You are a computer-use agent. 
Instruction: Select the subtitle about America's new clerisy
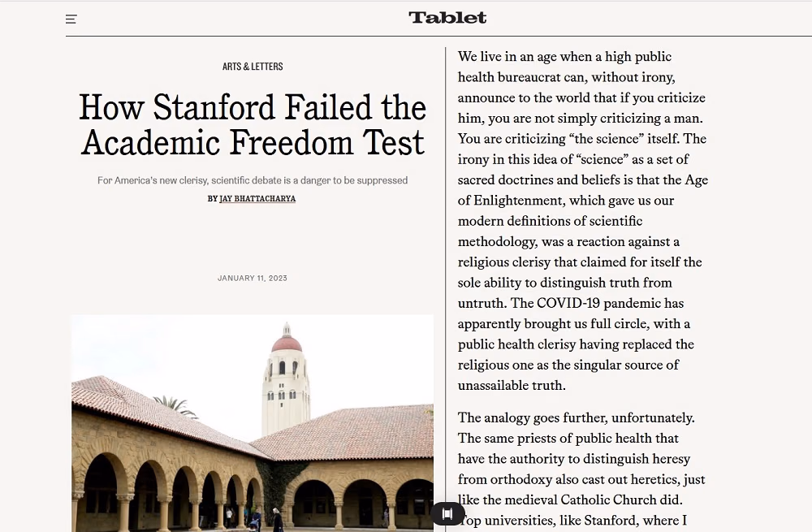253,180
